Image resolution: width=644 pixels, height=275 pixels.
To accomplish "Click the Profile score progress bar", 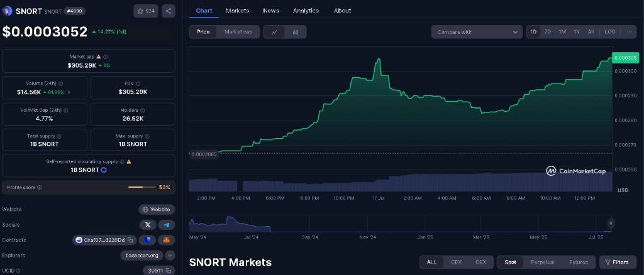I will tap(142, 187).
